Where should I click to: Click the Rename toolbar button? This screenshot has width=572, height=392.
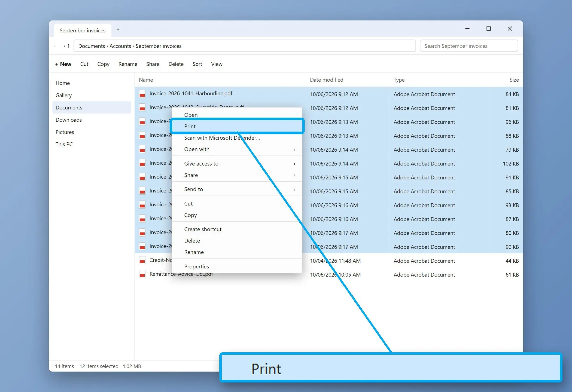(128, 64)
